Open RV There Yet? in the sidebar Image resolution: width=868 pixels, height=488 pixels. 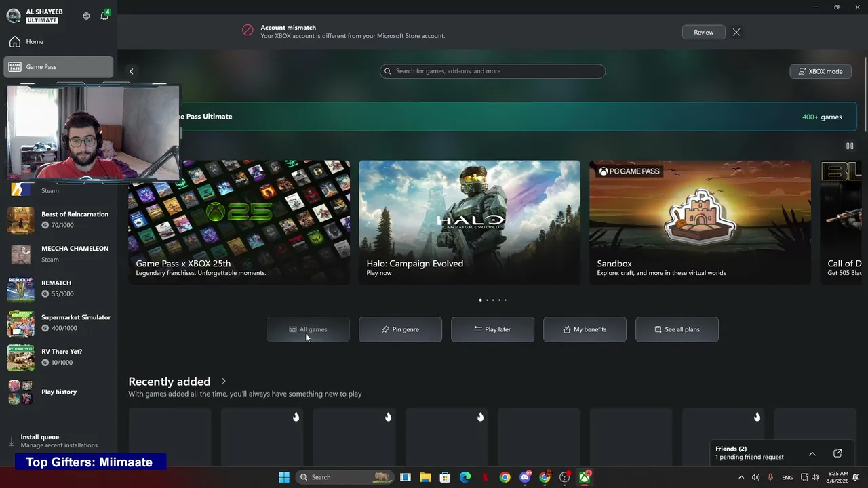[58, 357]
